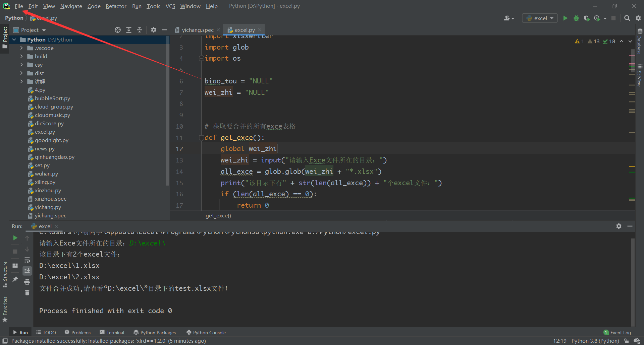Collapse all in Project panel
This screenshot has height=345, width=644.
140,30
